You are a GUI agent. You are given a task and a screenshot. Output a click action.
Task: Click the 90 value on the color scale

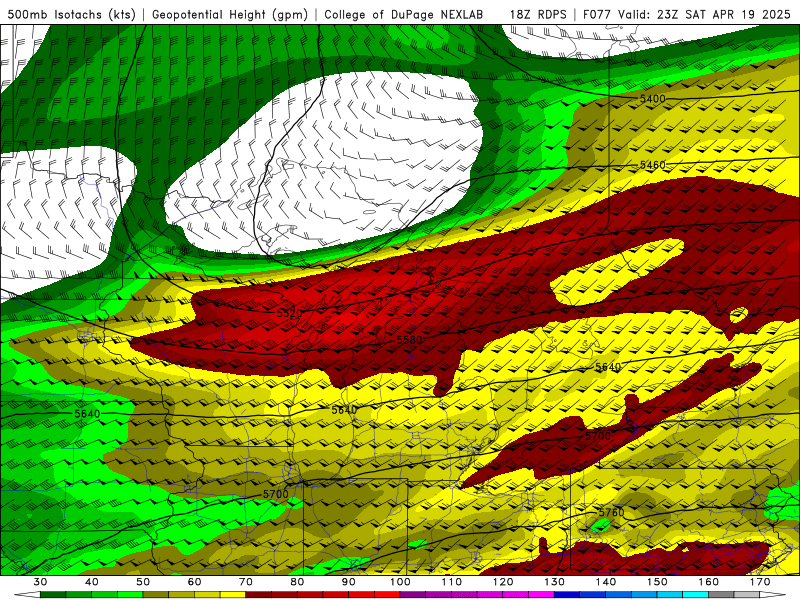[348, 582]
